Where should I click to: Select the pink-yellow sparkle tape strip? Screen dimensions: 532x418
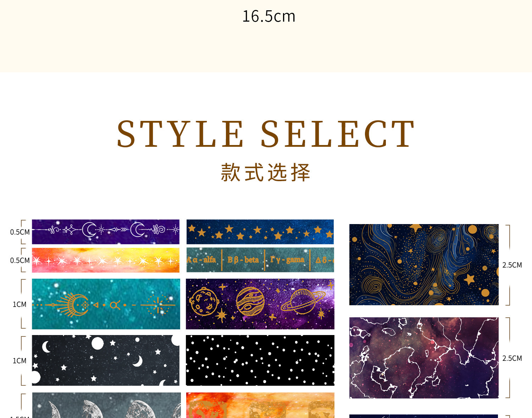(106, 260)
